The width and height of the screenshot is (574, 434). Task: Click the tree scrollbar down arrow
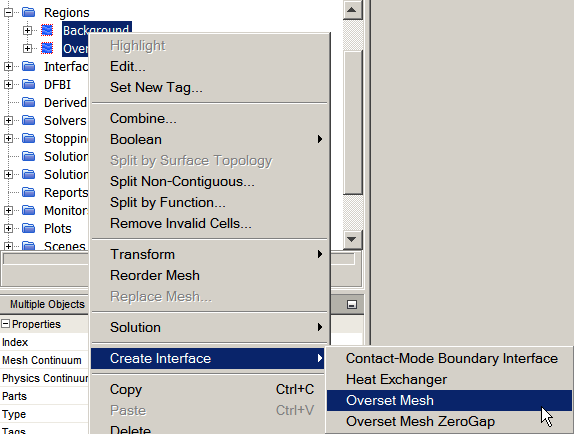(352, 239)
